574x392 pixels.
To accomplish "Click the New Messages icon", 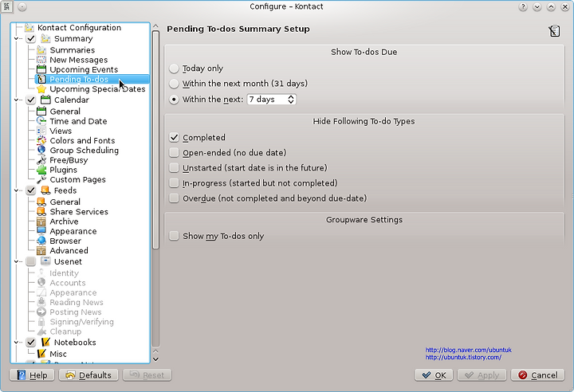I will pyautogui.click(x=41, y=60).
